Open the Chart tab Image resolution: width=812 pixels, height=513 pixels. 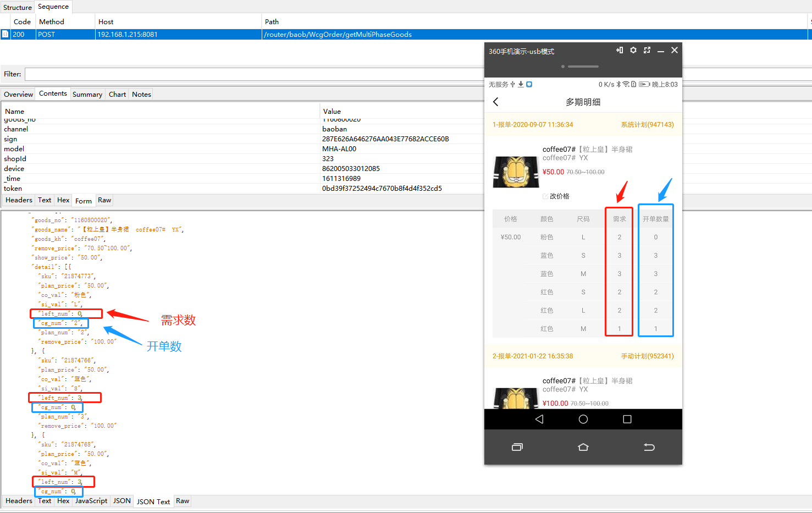[x=117, y=94]
